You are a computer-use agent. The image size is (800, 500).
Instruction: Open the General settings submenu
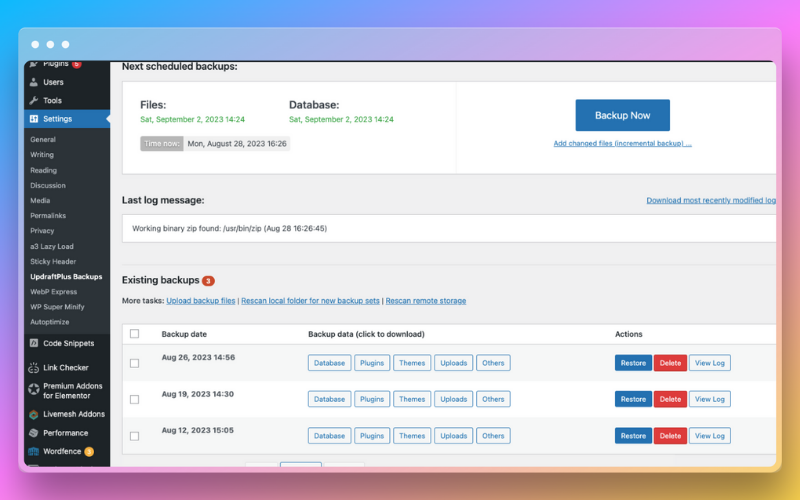43,139
